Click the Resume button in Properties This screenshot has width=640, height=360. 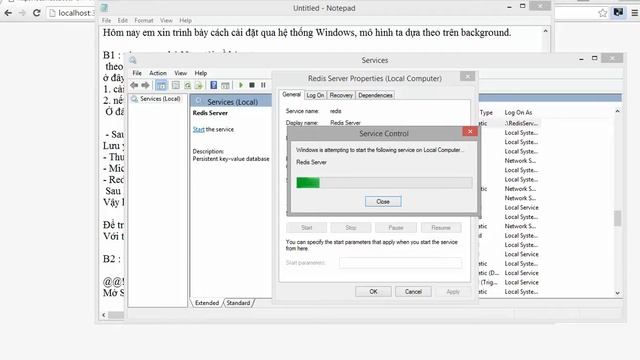click(x=441, y=228)
